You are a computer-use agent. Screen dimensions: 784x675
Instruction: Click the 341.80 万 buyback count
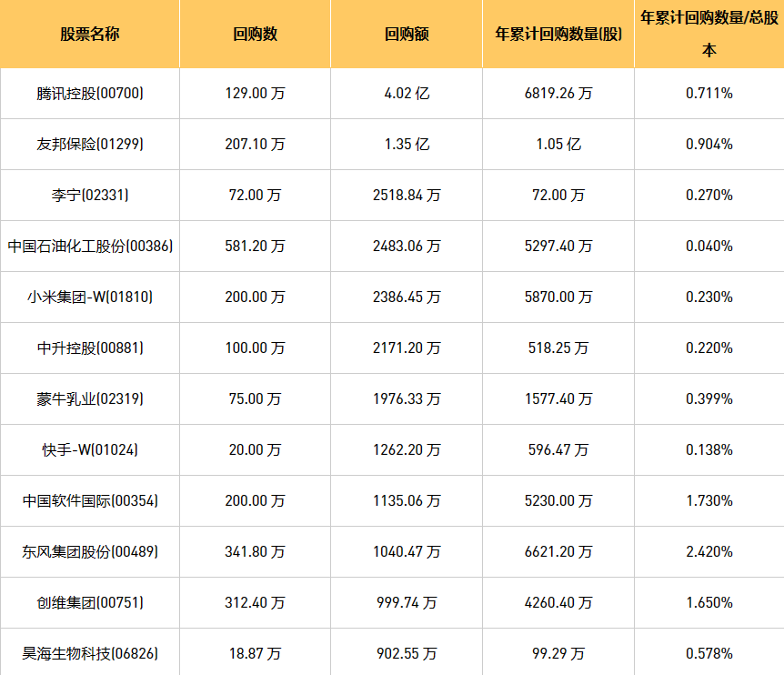tap(255, 552)
